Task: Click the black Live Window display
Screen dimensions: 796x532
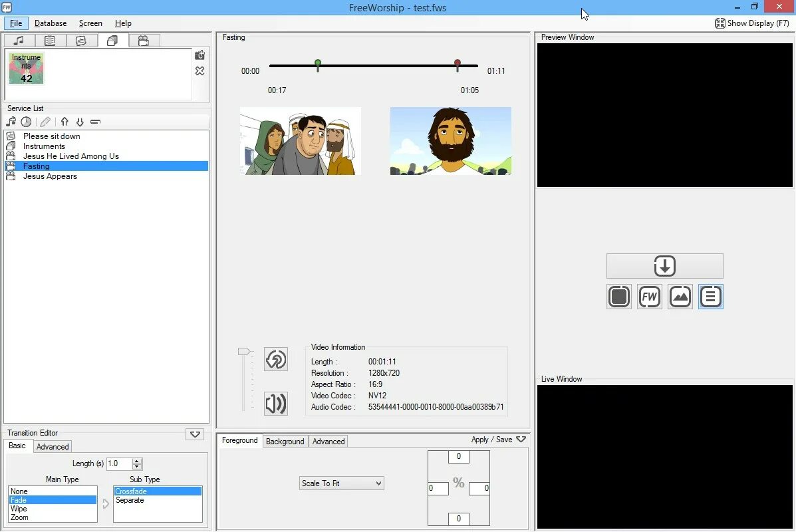Action: tap(665, 457)
